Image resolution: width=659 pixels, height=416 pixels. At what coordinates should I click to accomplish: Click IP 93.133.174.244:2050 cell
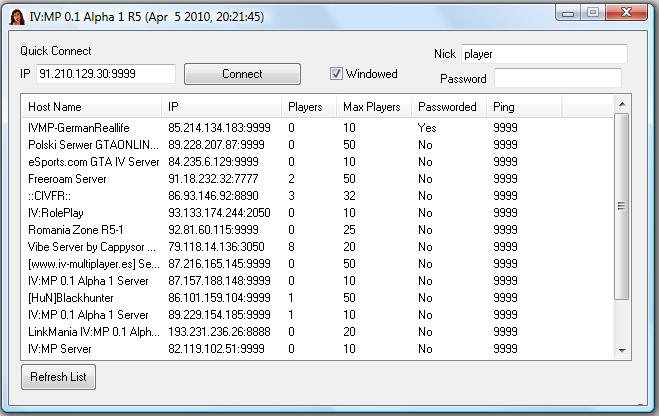coord(219,213)
